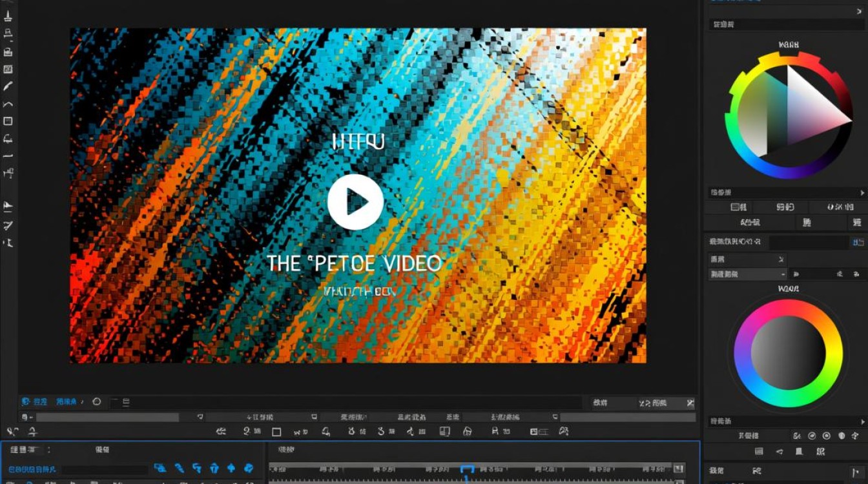The height and width of the screenshot is (484, 868).
Task: Toggle the blue icon right of the properties field
Action: click(858, 243)
